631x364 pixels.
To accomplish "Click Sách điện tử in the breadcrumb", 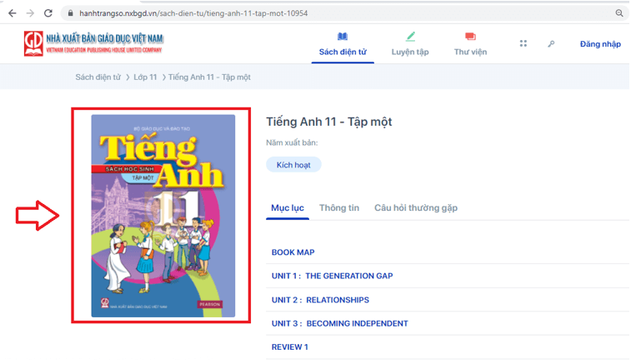I will coord(98,77).
